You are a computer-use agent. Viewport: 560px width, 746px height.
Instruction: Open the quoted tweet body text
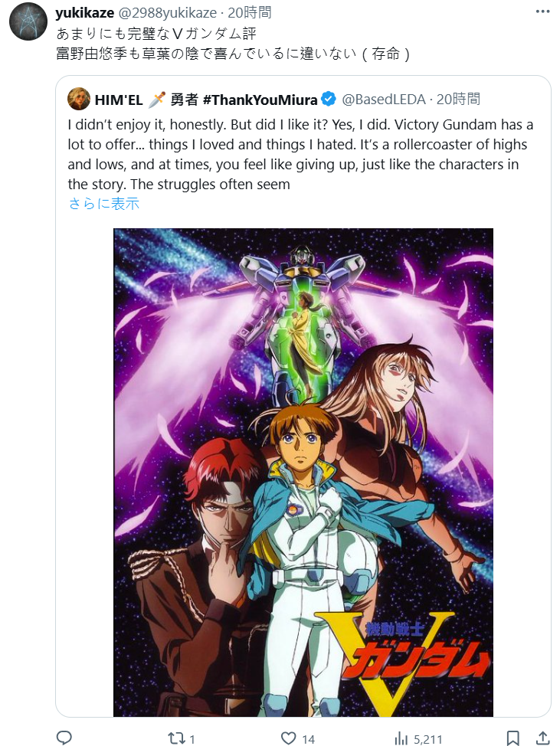(x=300, y=154)
